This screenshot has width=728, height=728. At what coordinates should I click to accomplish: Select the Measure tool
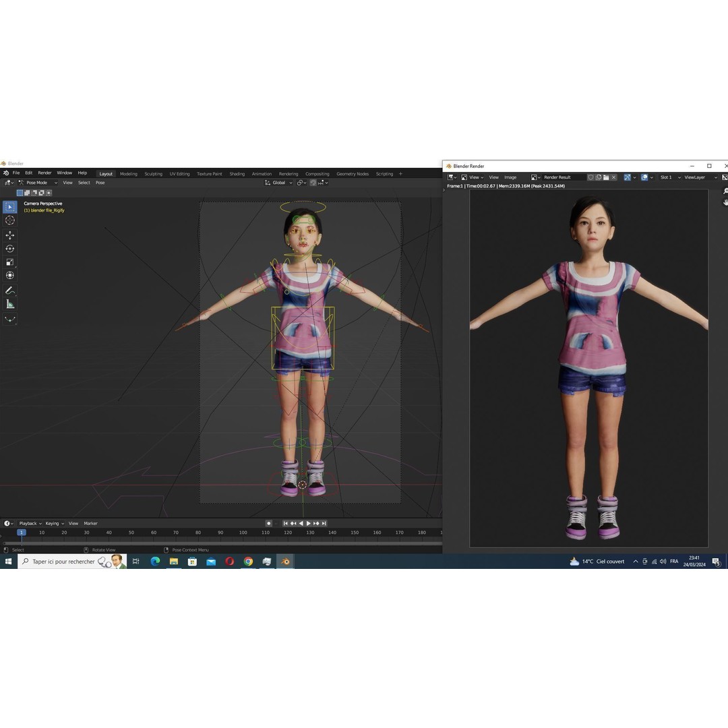coord(9,304)
